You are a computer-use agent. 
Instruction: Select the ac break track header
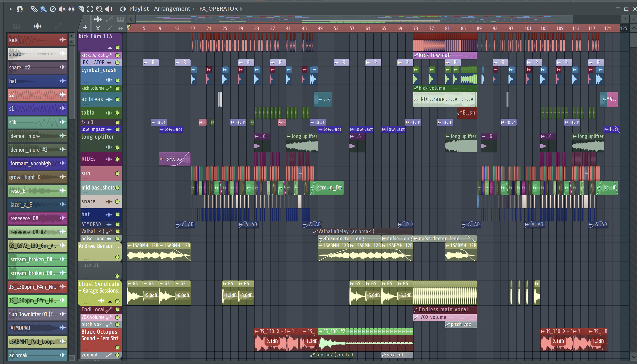(101, 99)
